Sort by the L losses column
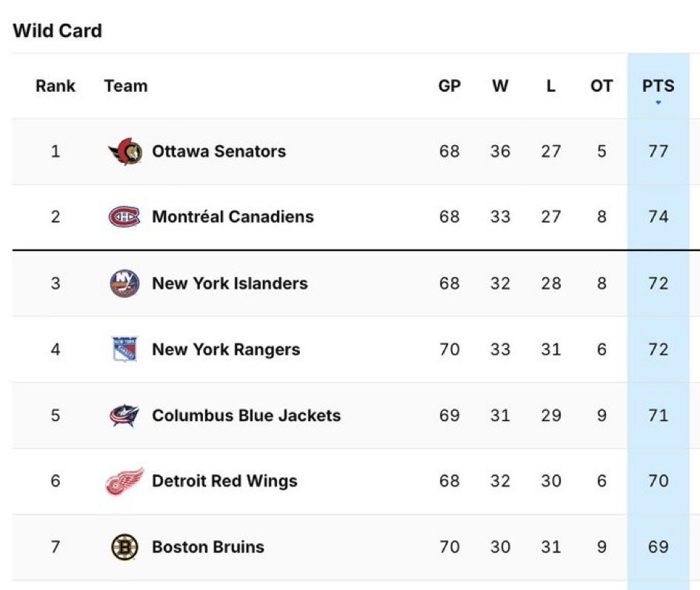 pos(551,86)
